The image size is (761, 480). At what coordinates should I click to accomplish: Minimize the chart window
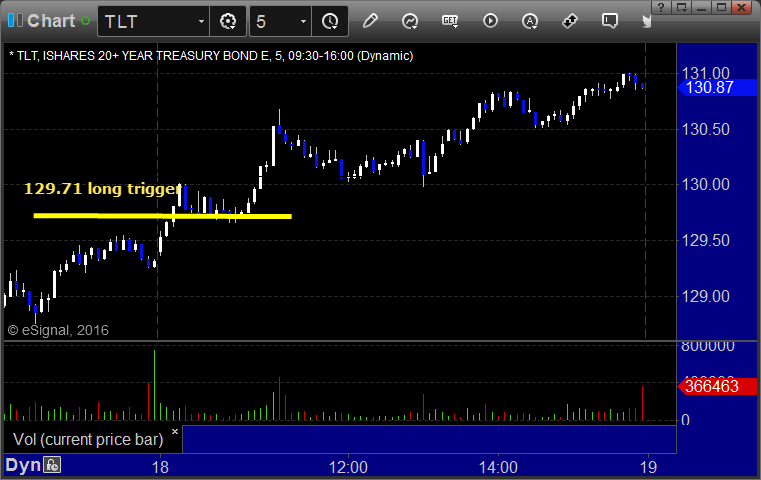pyautogui.click(x=702, y=7)
